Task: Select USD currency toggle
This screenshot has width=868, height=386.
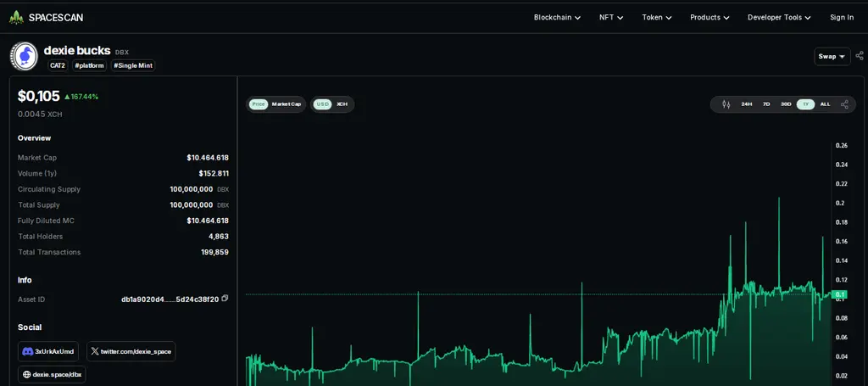Action: pyautogui.click(x=322, y=104)
